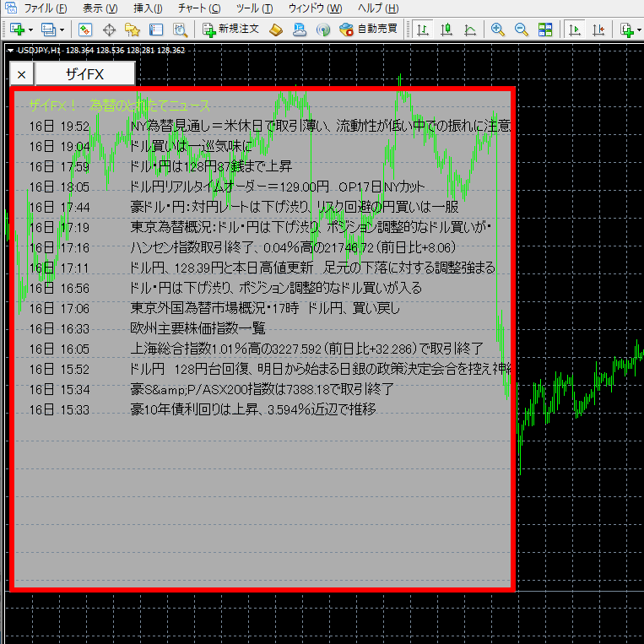Image resolution: width=644 pixels, height=644 pixels.
Task: Tile chart windows icon
Action: 545,30
